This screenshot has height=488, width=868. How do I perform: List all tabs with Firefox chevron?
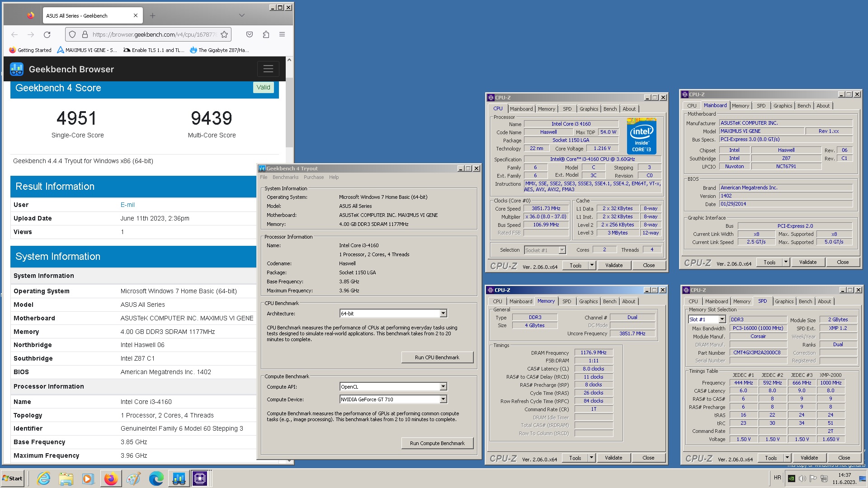(x=242, y=15)
